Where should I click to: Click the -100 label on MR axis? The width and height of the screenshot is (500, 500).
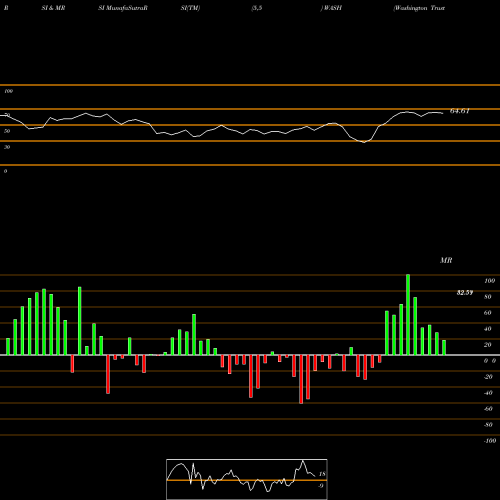click(490, 441)
